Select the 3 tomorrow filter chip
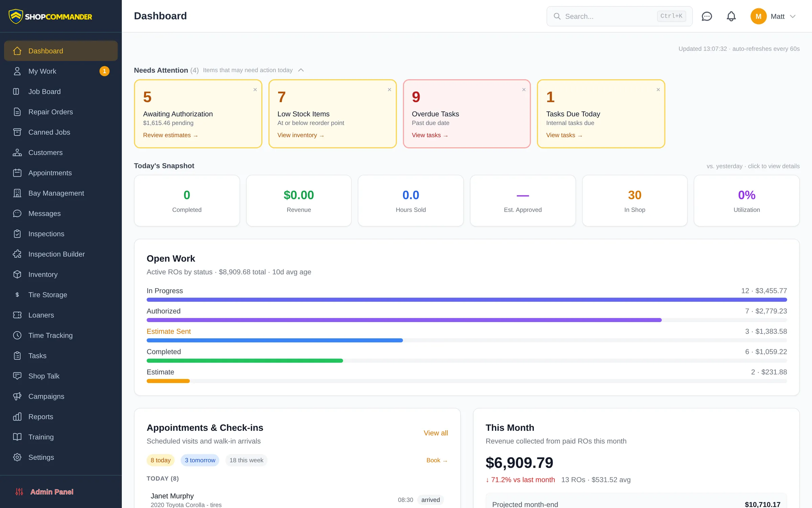The width and height of the screenshot is (812, 508). (200, 460)
